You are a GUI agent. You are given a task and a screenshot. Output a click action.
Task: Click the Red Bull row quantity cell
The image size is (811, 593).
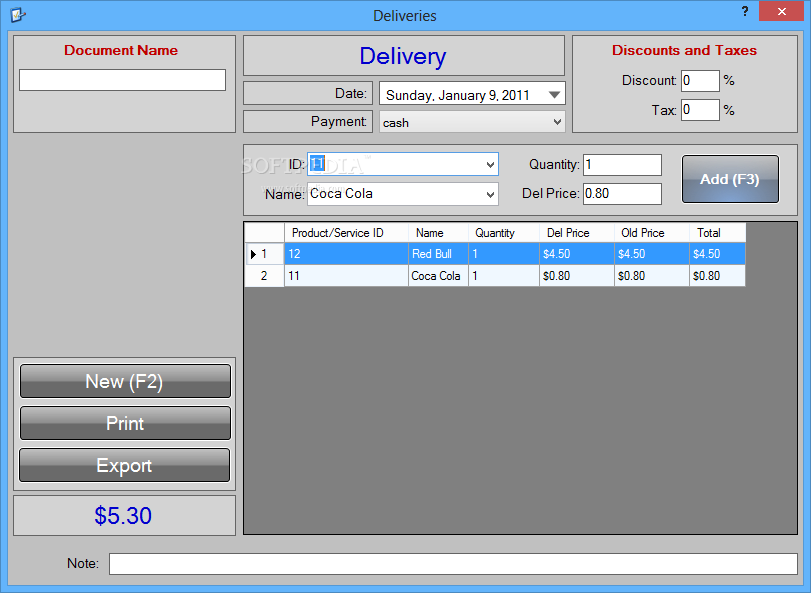(x=504, y=254)
